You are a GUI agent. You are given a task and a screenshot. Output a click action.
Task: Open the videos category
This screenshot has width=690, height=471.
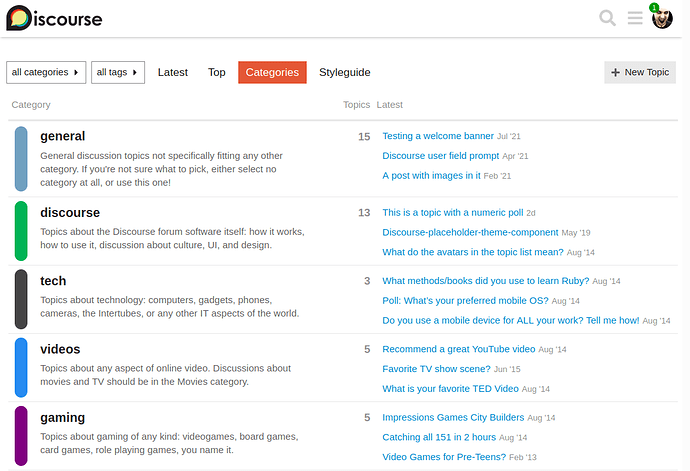60,349
